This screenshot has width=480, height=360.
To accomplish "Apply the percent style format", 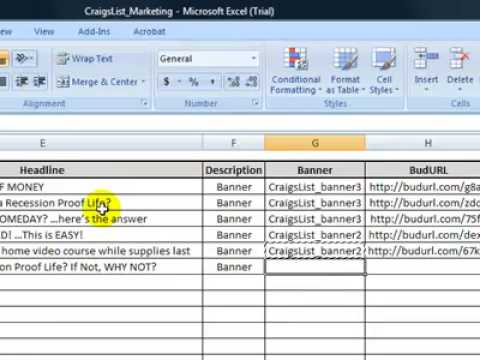I will pyautogui.click(x=194, y=81).
